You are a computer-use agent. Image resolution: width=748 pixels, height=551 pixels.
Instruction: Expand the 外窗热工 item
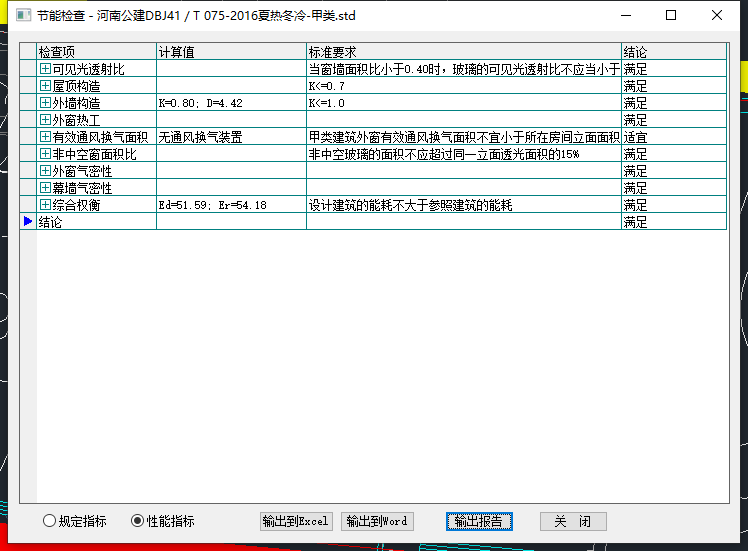point(45,120)
